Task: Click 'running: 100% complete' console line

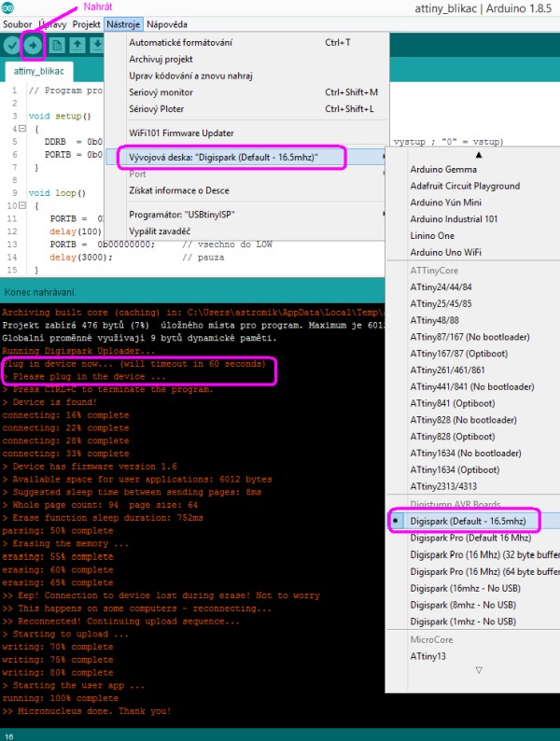Action: (x=61, y=698)
